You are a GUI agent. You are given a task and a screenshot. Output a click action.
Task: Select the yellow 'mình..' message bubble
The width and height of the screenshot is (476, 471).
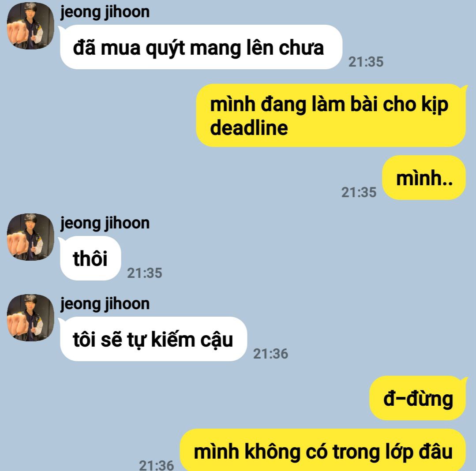(424, 178)
